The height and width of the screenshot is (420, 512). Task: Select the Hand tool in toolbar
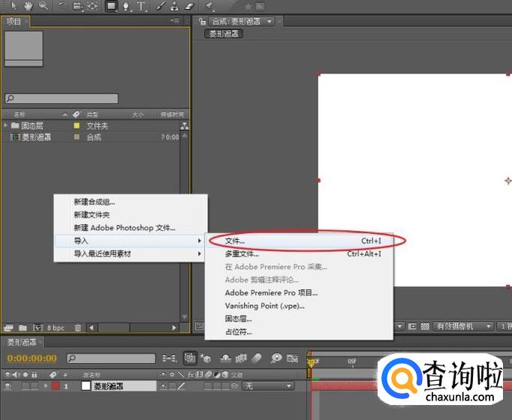click(29, 6)
